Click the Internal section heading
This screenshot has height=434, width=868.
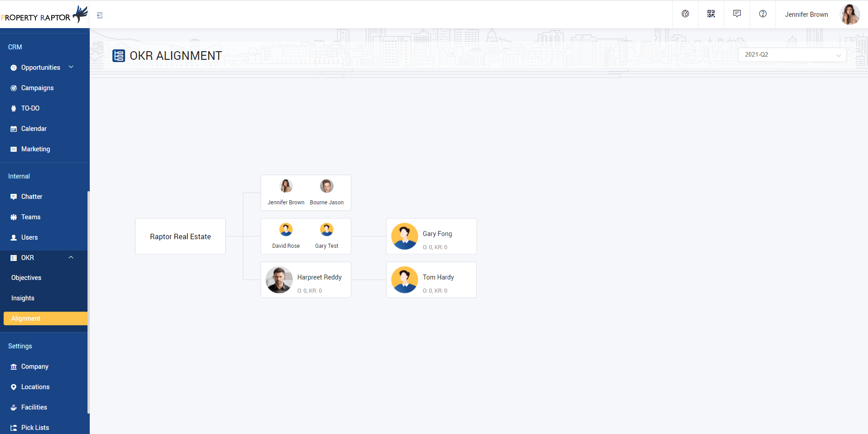point(19,176)
